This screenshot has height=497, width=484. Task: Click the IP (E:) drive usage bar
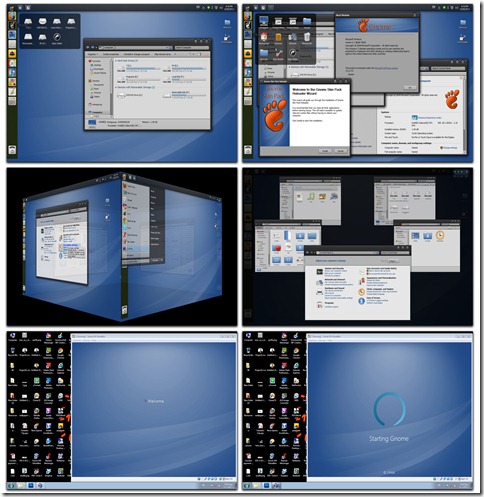tap(188, 69)
